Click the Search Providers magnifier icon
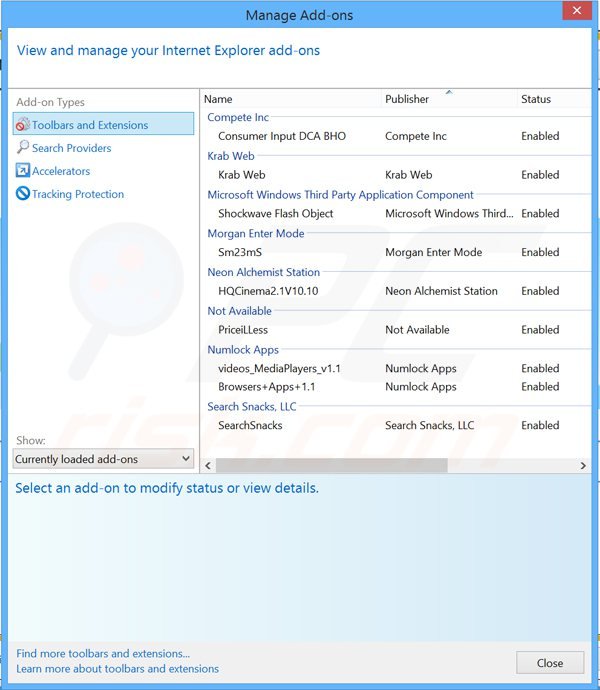 [22, 148]
